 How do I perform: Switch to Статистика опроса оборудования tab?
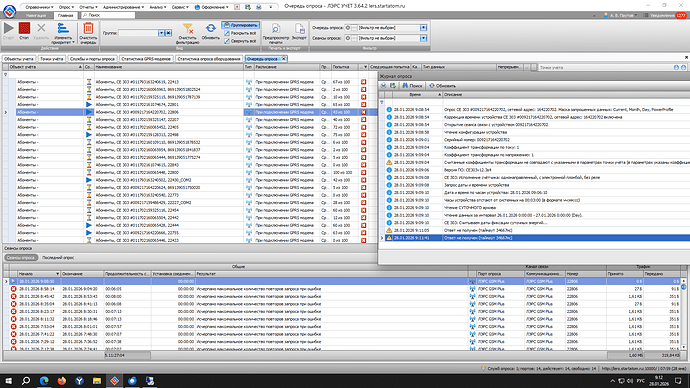tap(209, 59)
